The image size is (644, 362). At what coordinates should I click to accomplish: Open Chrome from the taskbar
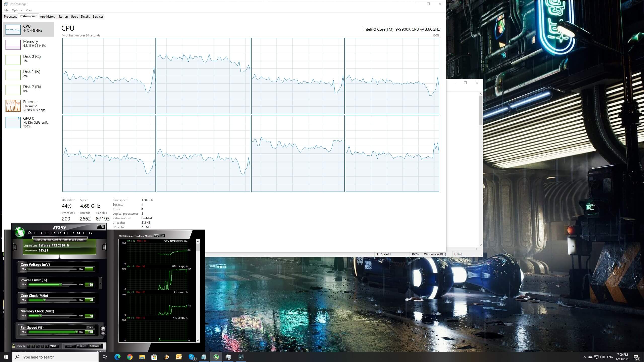coord(130,357)
